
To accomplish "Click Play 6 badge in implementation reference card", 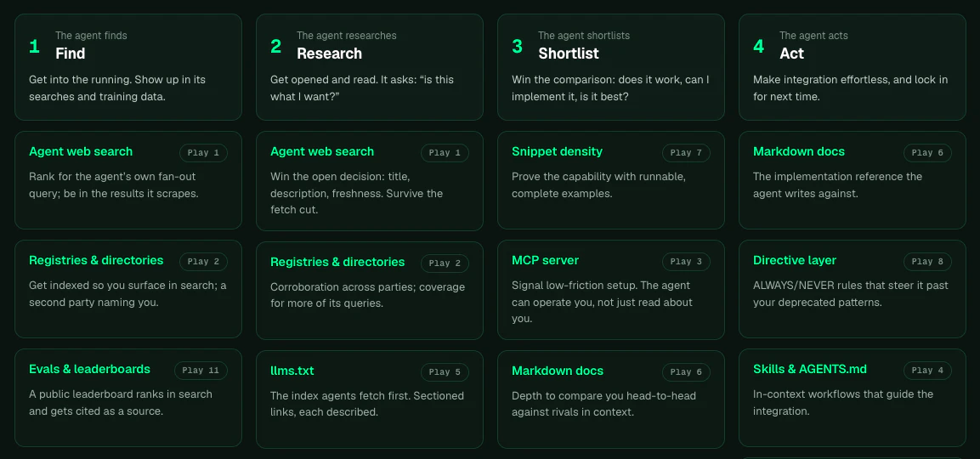I will 927,153.
